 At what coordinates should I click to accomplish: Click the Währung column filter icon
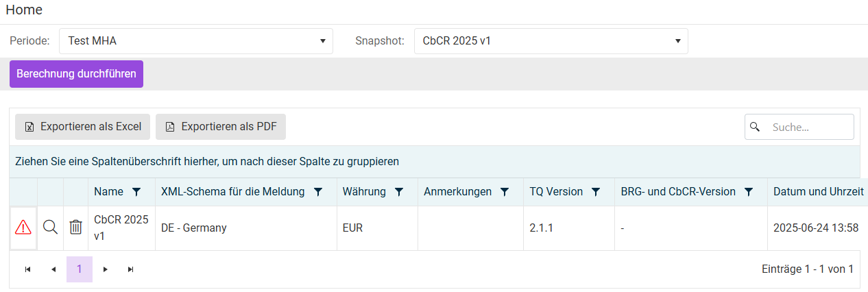[399, 192]
